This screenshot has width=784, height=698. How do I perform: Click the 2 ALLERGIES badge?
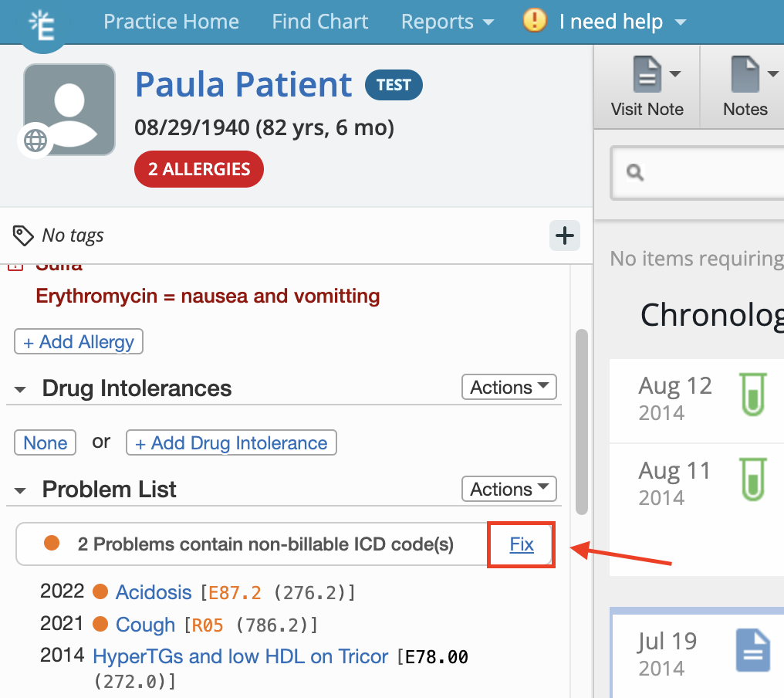click(198, 168)
